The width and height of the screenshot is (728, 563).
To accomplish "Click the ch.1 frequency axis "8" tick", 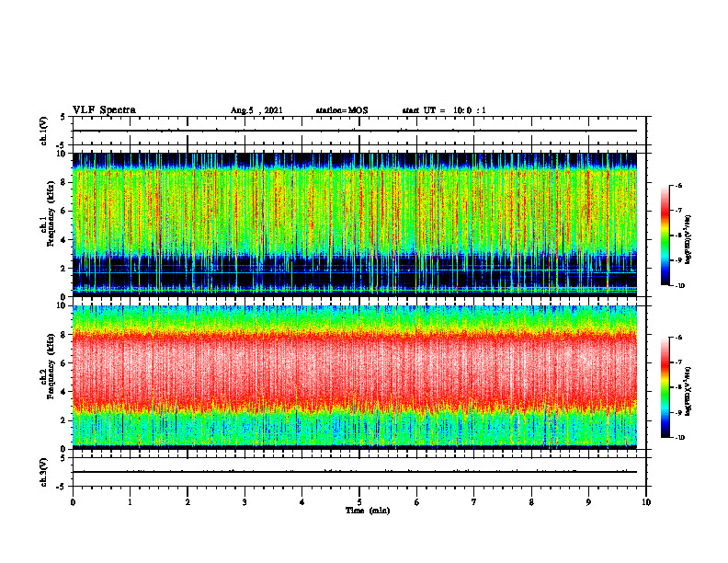I will (x=64, y=182).
